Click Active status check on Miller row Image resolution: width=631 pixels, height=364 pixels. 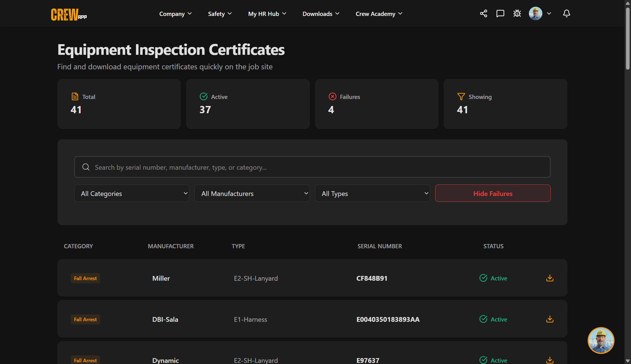[483, 278]
